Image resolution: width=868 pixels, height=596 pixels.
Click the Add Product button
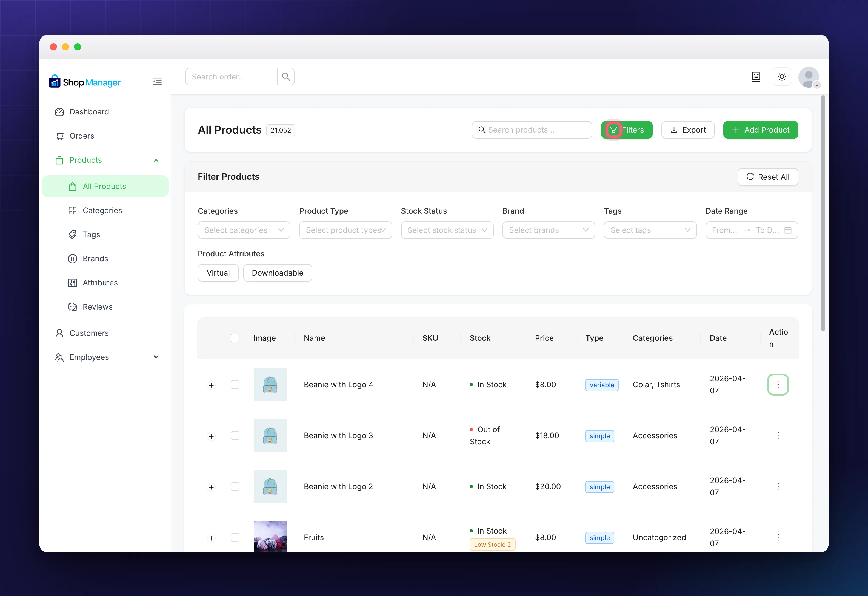(761, 130)
